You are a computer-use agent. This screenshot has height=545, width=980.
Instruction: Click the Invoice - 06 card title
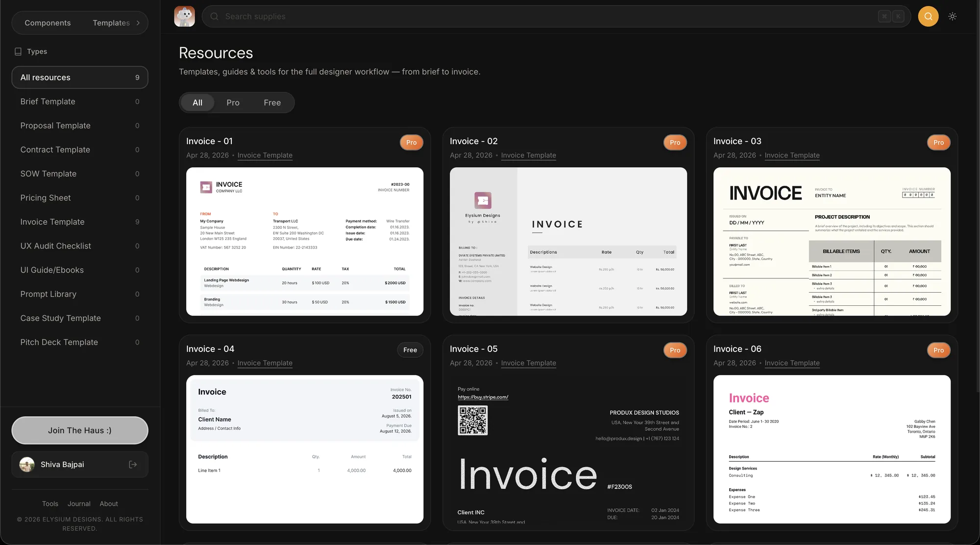point(737,349)
